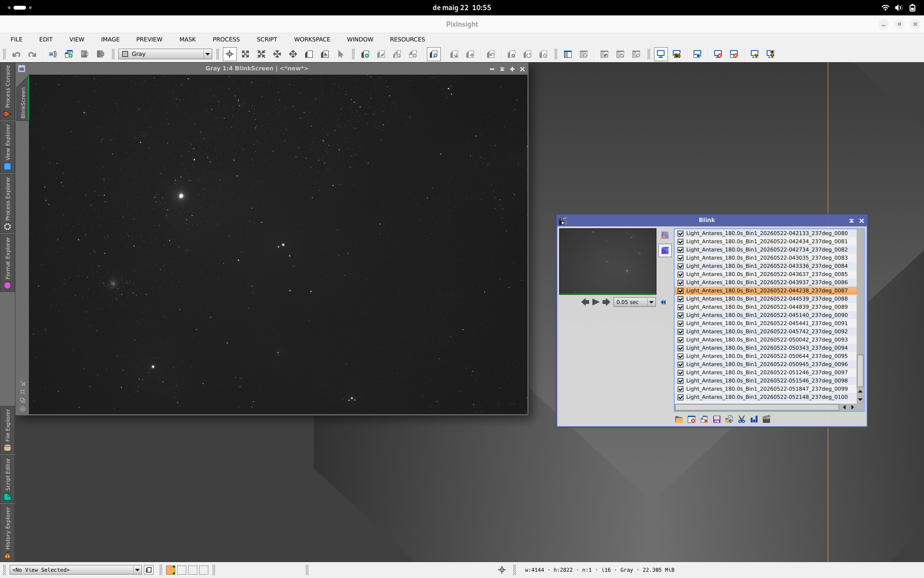924x578 pixels.
Task: Select file Light_Antares ending _0091
Action: [x=767, y=324]
